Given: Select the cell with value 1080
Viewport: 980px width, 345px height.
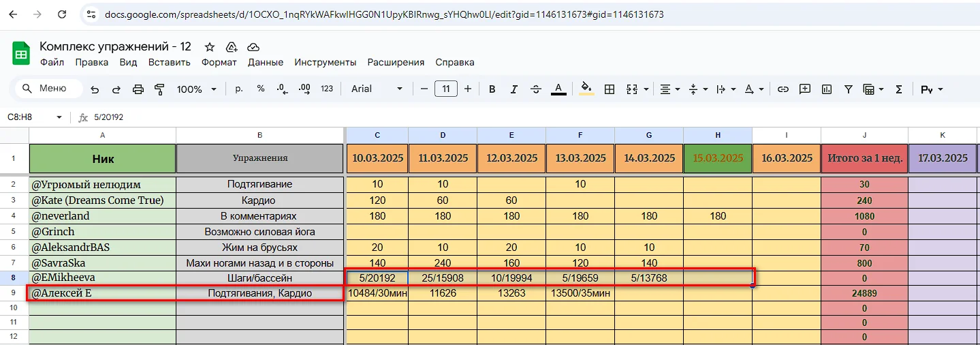Looking at the screenshot, I should (864, 216).
